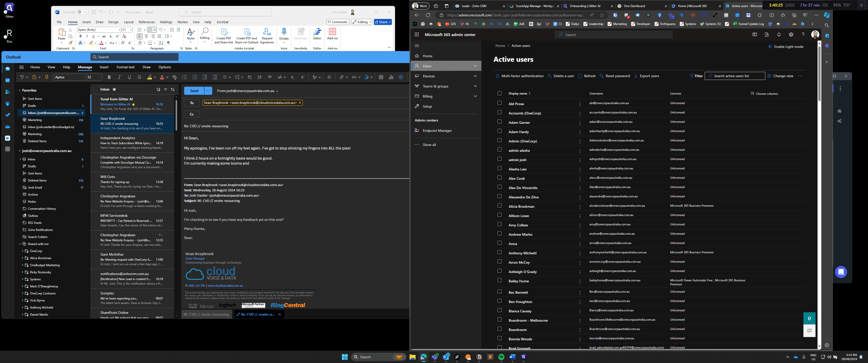Screen dimensions: 868x363
Task: Click the Outlook search box
Action: [134, 57]
